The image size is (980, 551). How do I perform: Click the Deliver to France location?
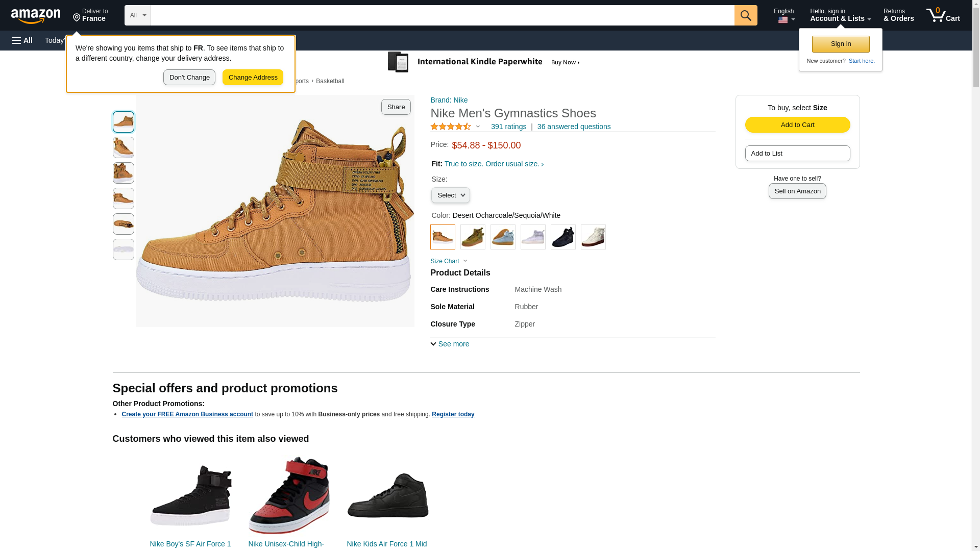[90, 15]
